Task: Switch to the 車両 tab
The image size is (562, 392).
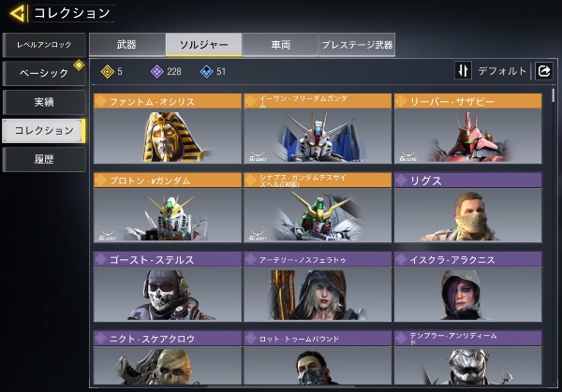Action: (x=280, y=45)
